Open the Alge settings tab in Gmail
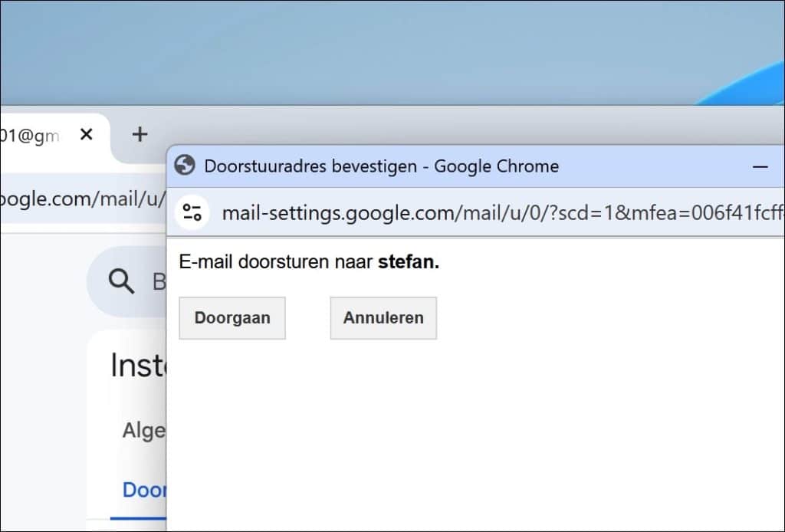Image resolution: width=785 pixels, height=532 pixels. tap(144, 430)
